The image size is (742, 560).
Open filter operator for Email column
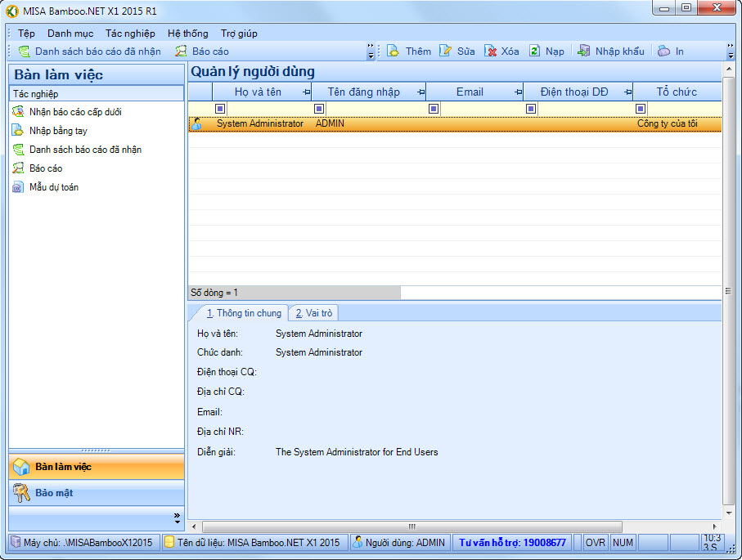434,109
